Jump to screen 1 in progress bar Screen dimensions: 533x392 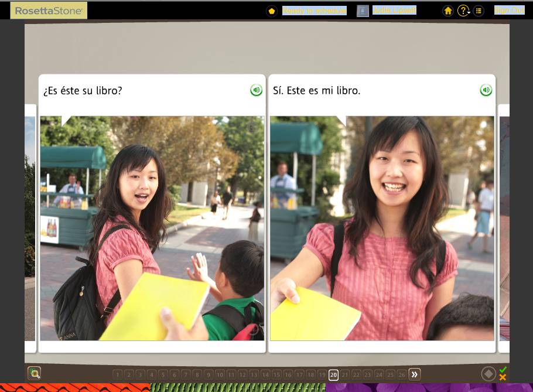pyautogui.click(x=118, y=374)
